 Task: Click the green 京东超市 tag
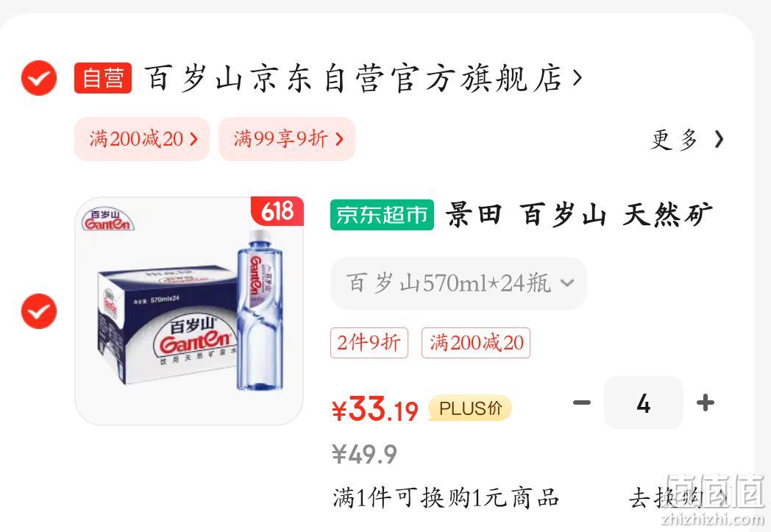coord(382,215)
